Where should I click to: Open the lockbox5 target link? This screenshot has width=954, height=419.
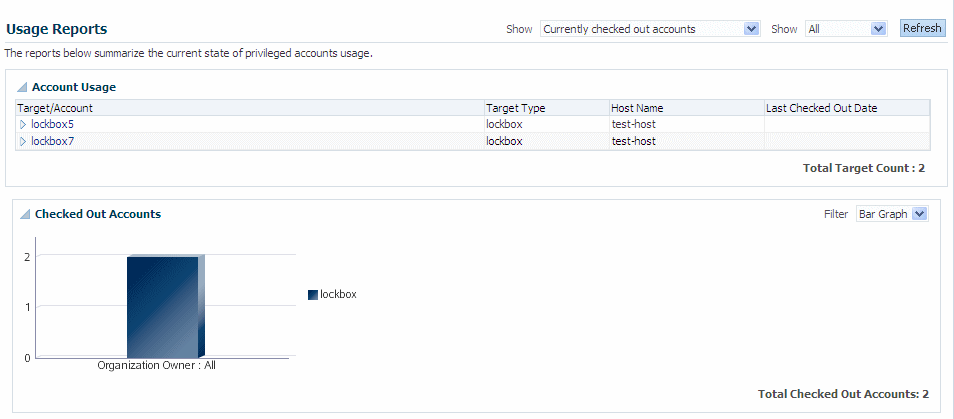pyautogui.click(x=52, y=125)
